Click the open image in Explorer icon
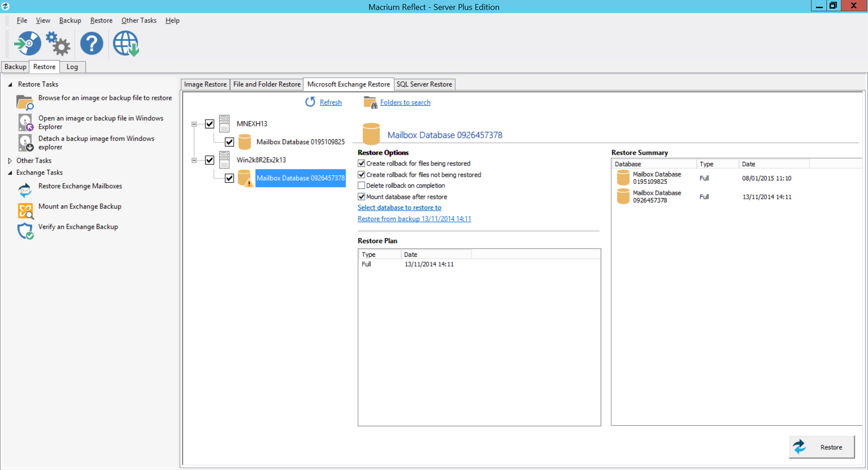Screen dimensions: 868x470 point(25,122)
